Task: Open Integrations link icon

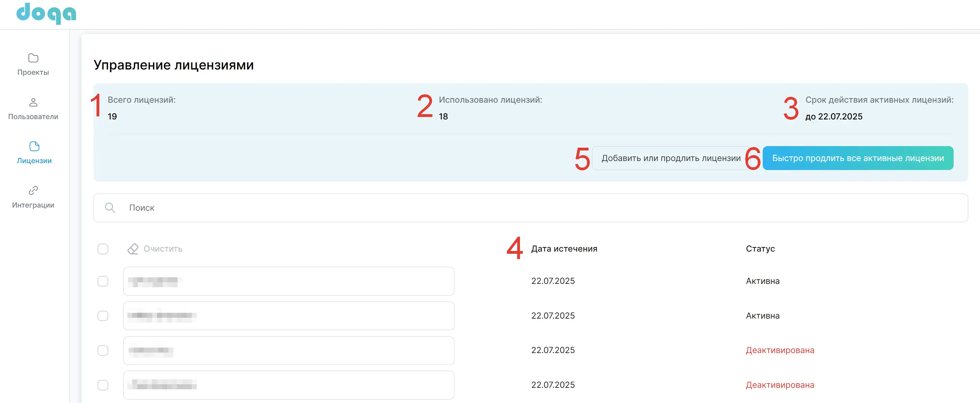Action: [x=34, y=190]
